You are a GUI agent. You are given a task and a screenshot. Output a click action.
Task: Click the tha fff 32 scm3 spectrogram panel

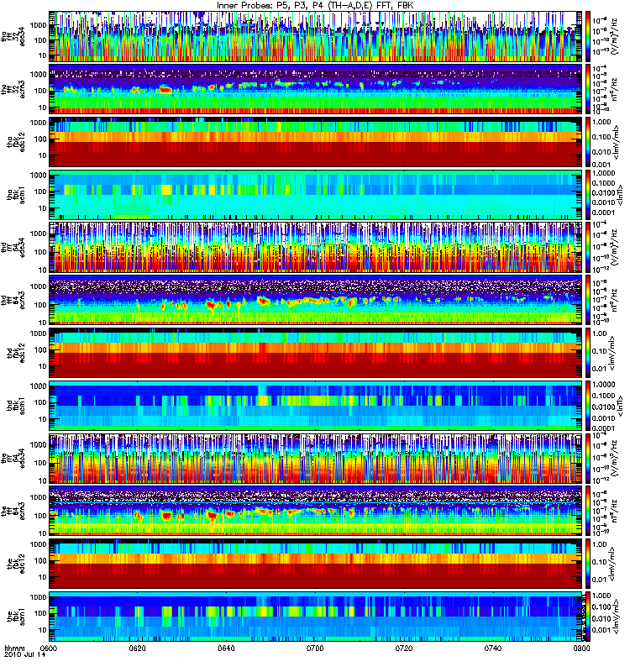pos(316,89)
